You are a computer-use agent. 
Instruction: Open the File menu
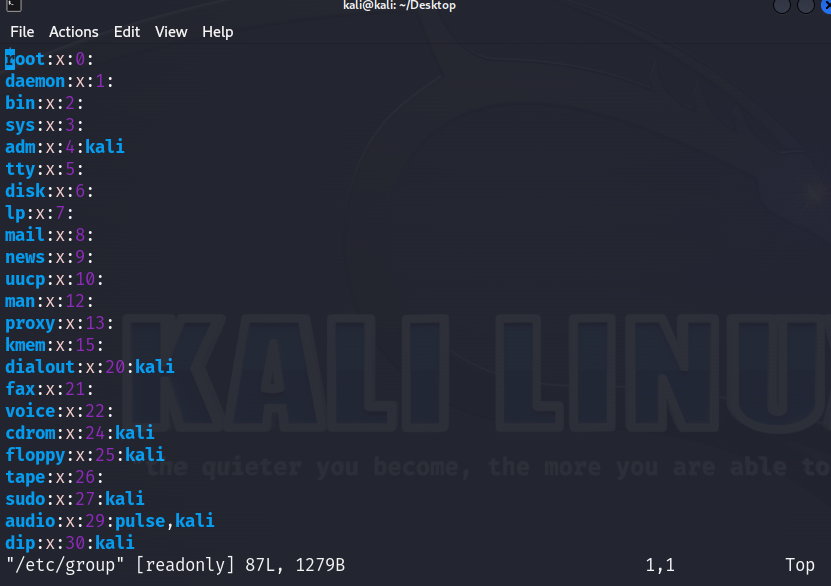tap(22, 32)
